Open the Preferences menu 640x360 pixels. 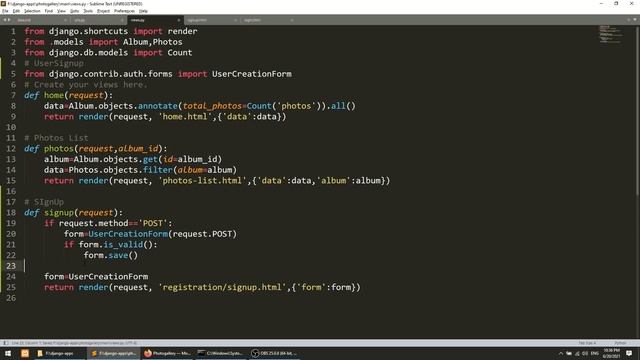coord(124,11)
